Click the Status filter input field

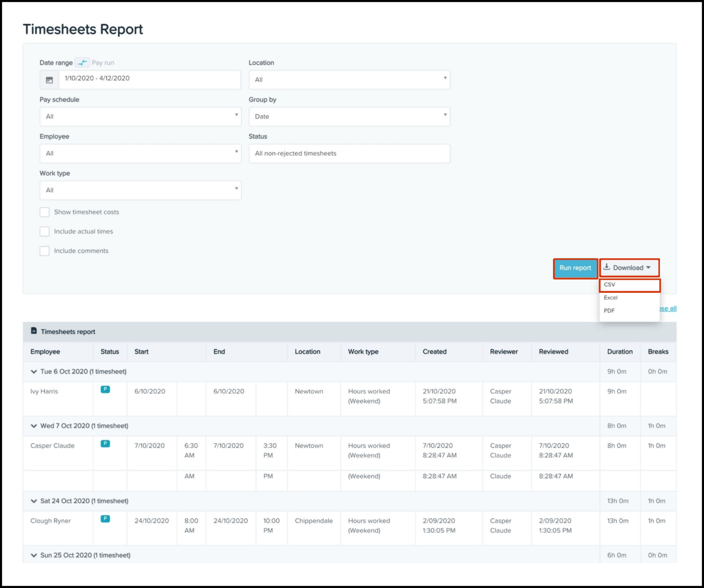coord(349,153)
